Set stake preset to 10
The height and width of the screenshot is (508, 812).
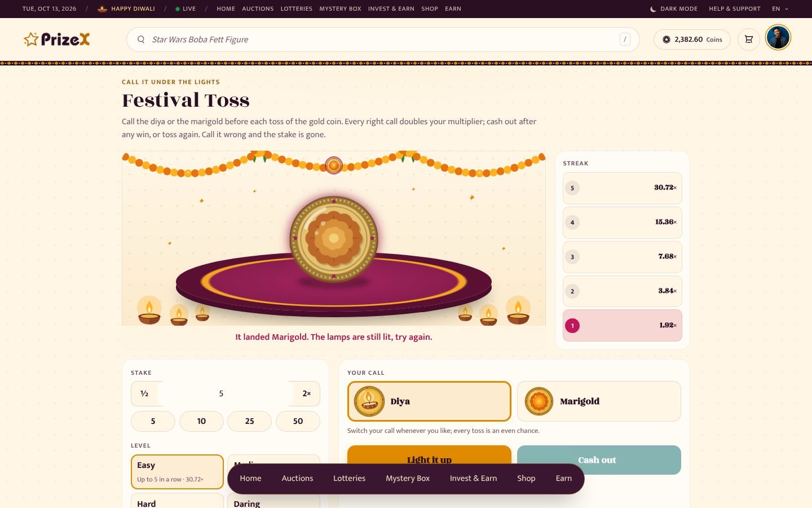(x=201, y=421)
